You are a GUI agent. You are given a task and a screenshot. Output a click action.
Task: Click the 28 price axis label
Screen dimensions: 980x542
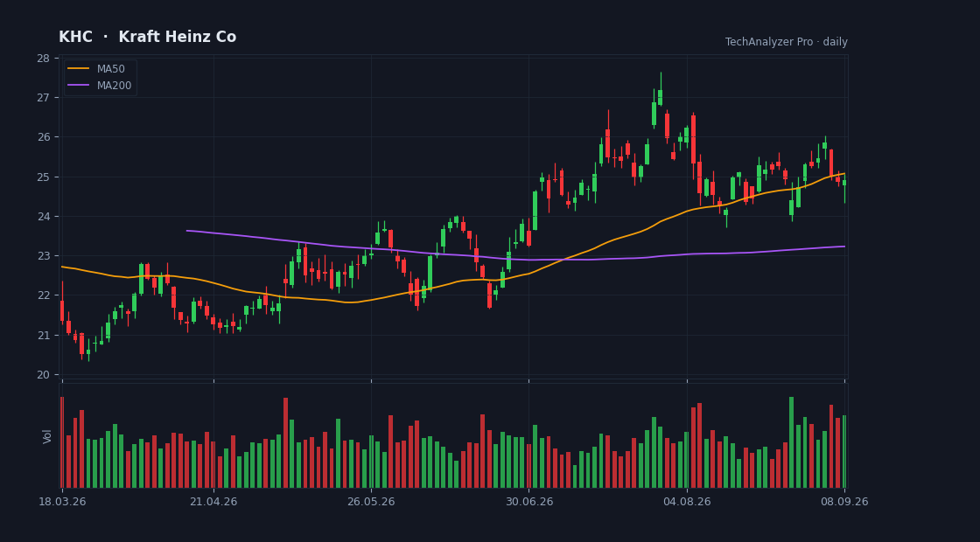[x=43, y=58]
